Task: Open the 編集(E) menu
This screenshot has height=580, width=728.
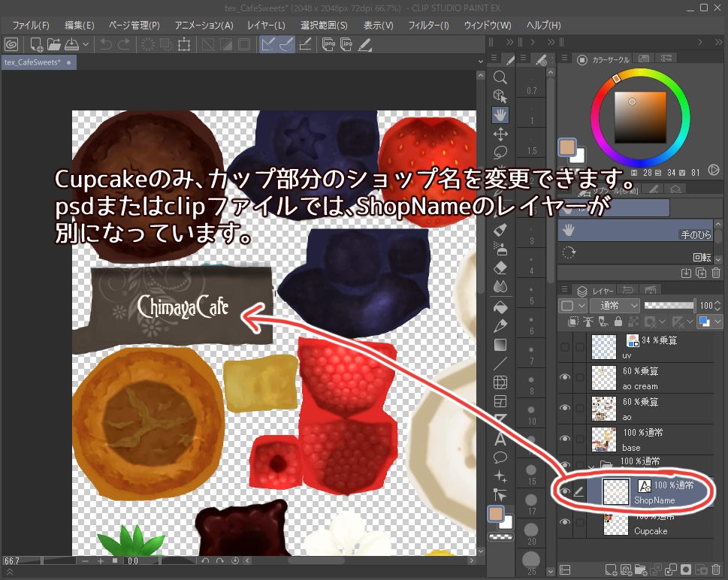Action: (x=80, y=25)
